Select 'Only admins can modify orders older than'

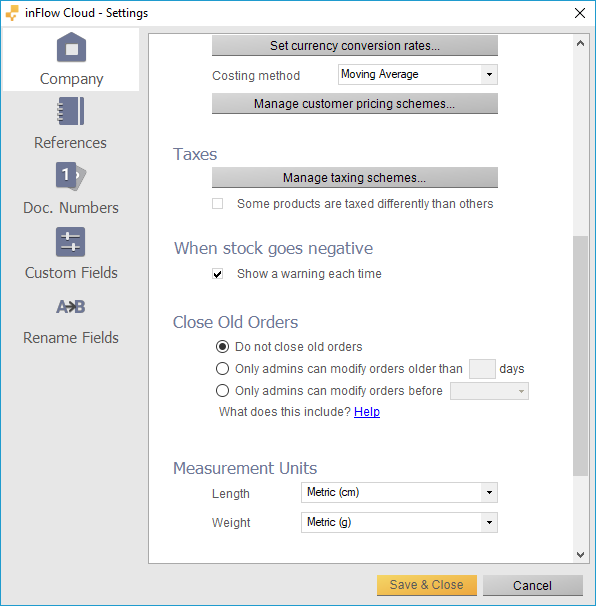[x=222, y=369]
